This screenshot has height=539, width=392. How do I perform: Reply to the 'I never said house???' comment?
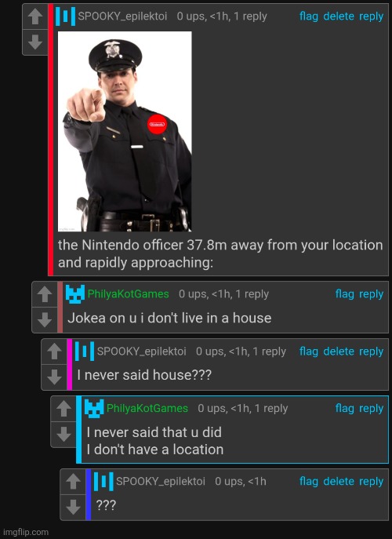point(371,351)
